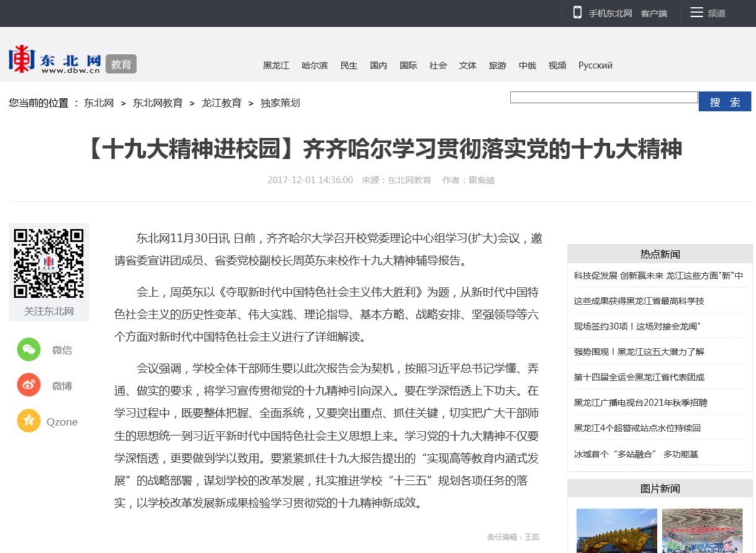Screen dimensions: 756x553
Task: Open the left picture news thumbnail
Action: (x=616, y=531)
